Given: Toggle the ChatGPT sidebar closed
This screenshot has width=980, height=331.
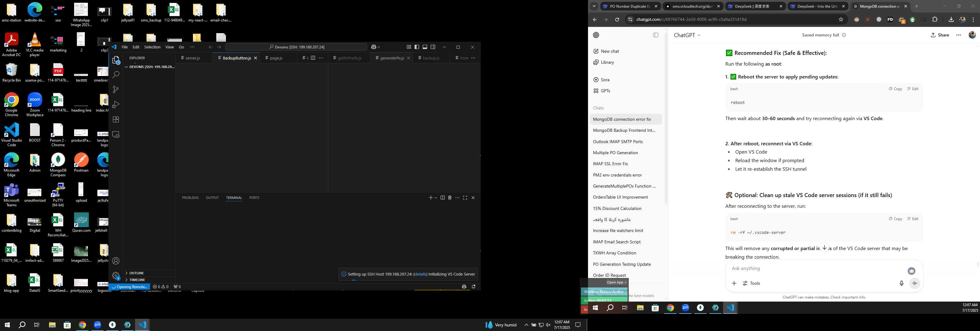Looking at the screenshot, I should [x=656, y=35].
